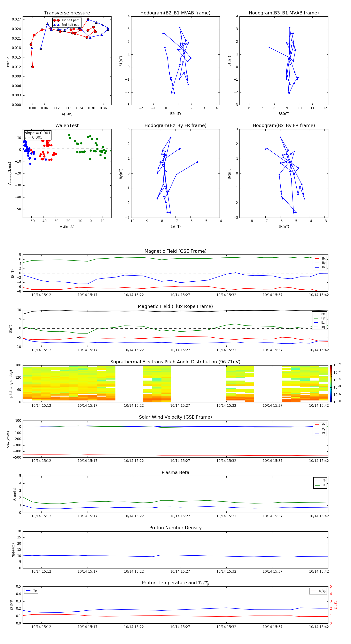Click the 'Hodogram(Bx_By FR frame)' title
351x644 pixels.
(x=284, y=125)
